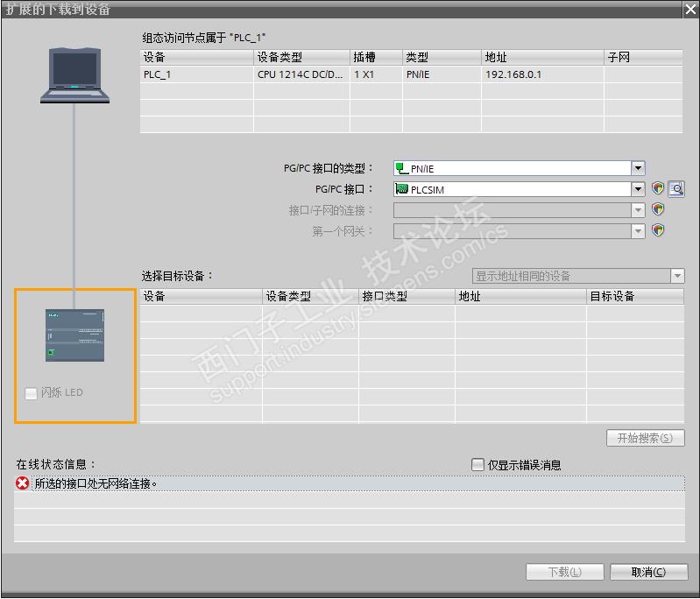Image resolution: width=700 pixels, height=599 pixels.
Task: Click the 插槽 column header
Action: [377, 57]
